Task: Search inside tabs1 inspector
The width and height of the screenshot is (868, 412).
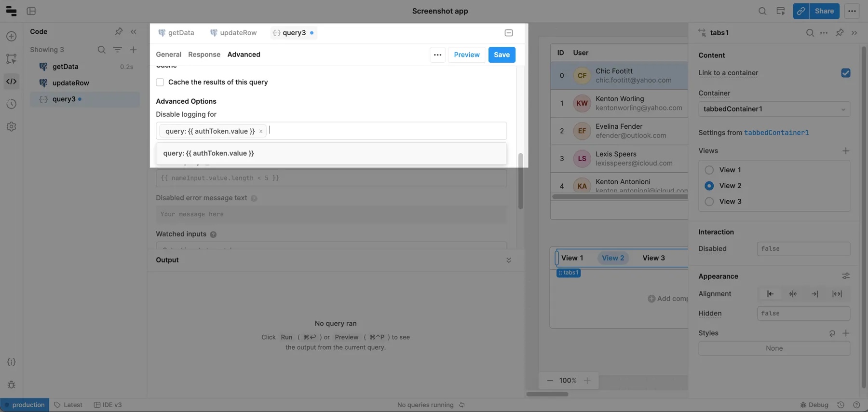Action: tap(810, 33)
